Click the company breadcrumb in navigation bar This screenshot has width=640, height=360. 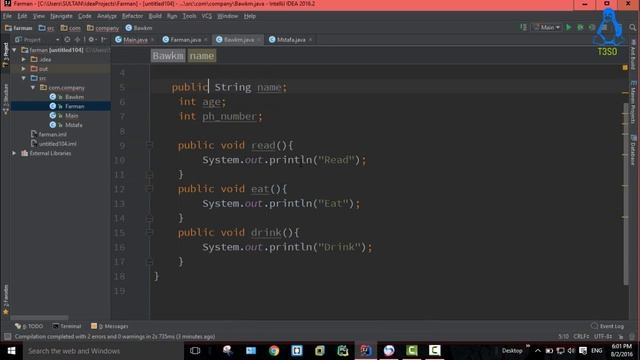103,28
